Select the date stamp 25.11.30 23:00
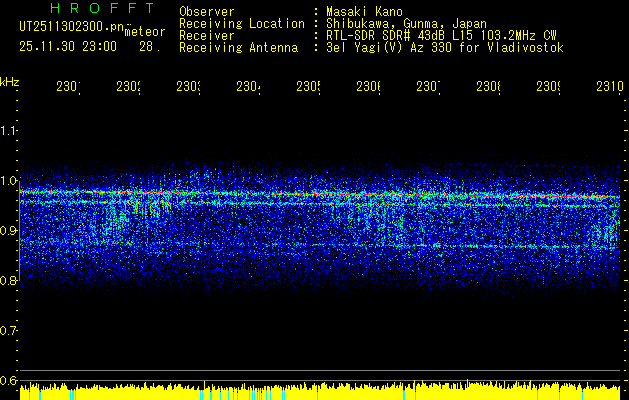Image resolution: width=629 pixels, height=400 pixels. point(68,47)
